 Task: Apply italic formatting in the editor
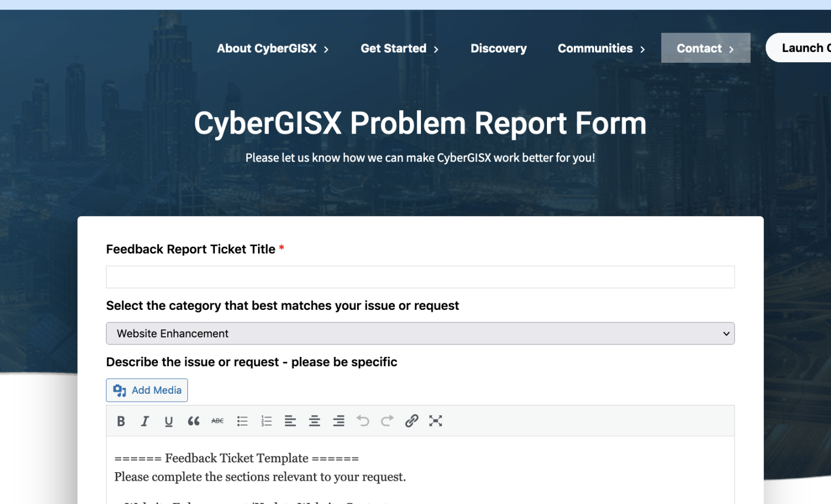tap(145, 421)
